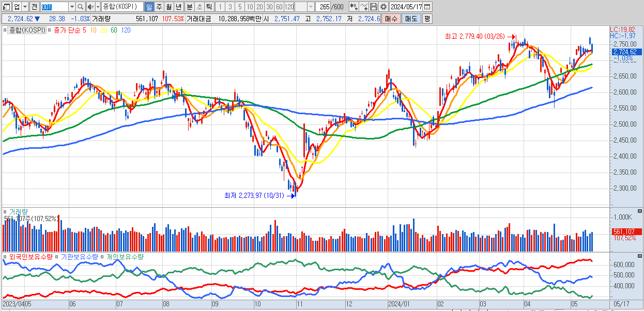Click the 최저 2,273.97 (10/31) annotation

pos(254,196)
